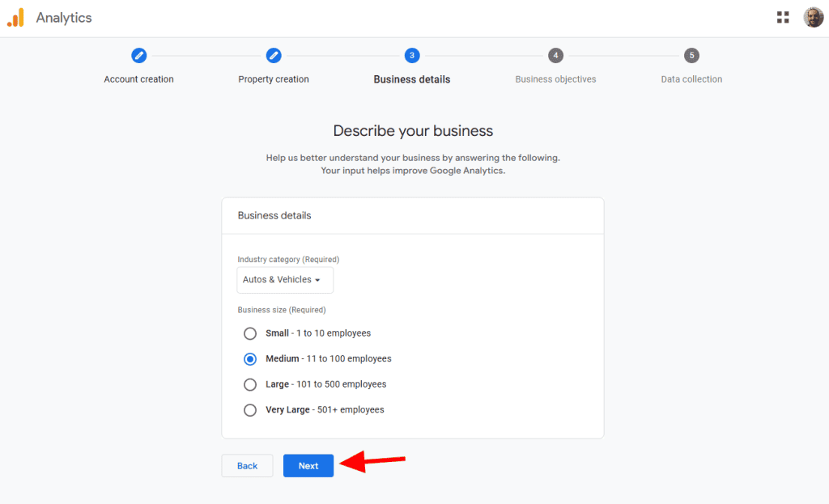
Task: Open the Industry category dropdown
Action: coord(285,280)
